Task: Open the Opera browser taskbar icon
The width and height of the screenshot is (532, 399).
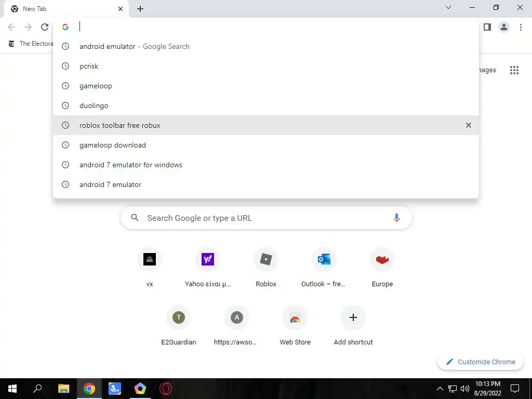Action: (x=166, y=389)
